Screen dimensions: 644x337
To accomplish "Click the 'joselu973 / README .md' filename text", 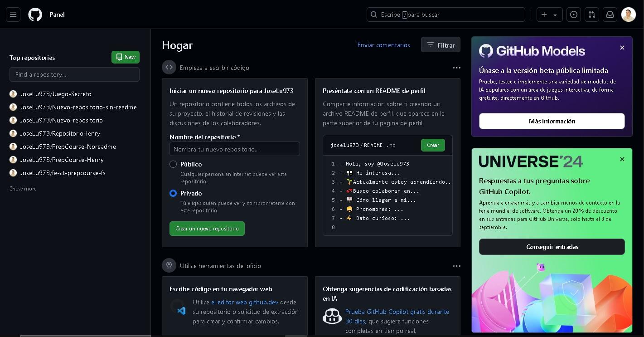I will click(363, 145).
